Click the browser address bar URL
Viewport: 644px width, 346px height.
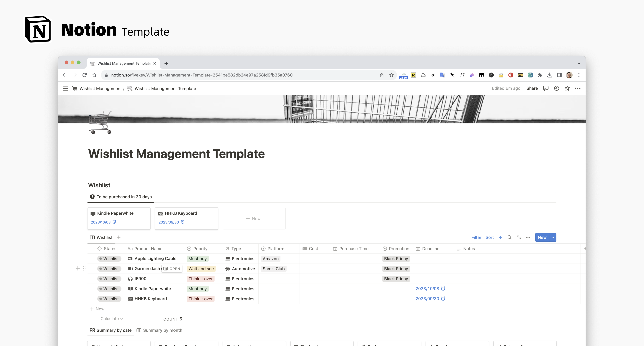pyautogui.click(x=202, y=75)
